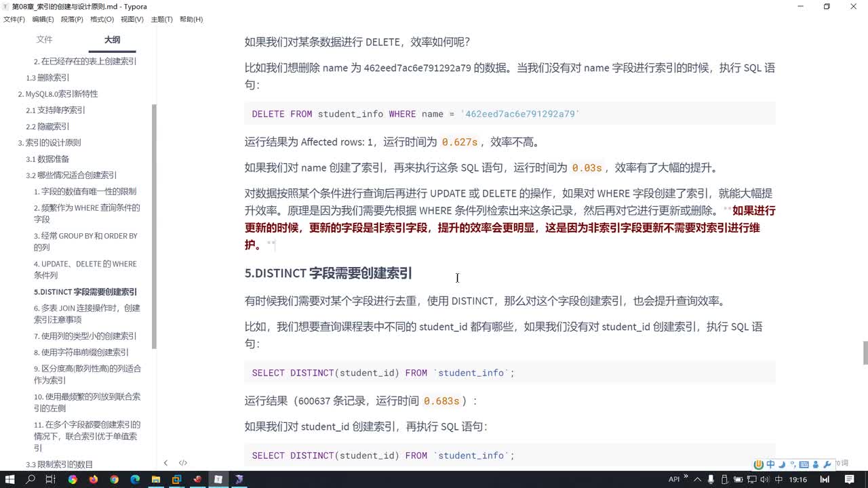Toggle IME Chinese/English mode in floating bar
The image size is (868, 488).
click(770, 464)
